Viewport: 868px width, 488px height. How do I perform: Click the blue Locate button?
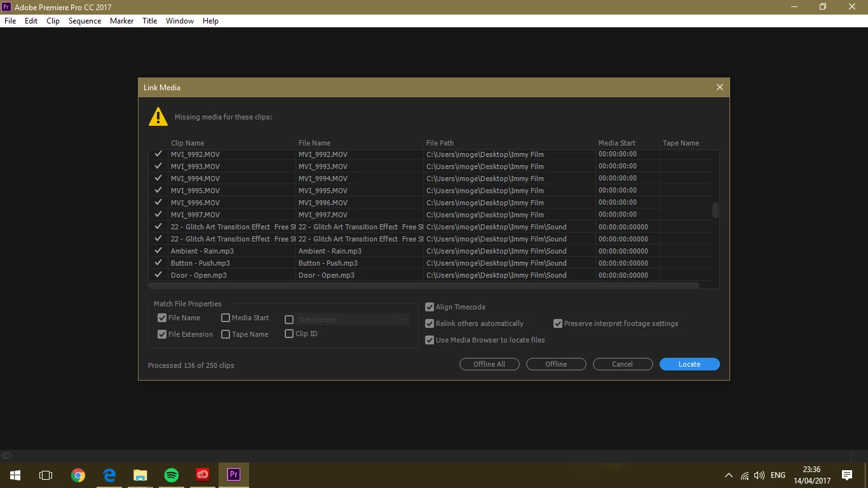[689, 364]
